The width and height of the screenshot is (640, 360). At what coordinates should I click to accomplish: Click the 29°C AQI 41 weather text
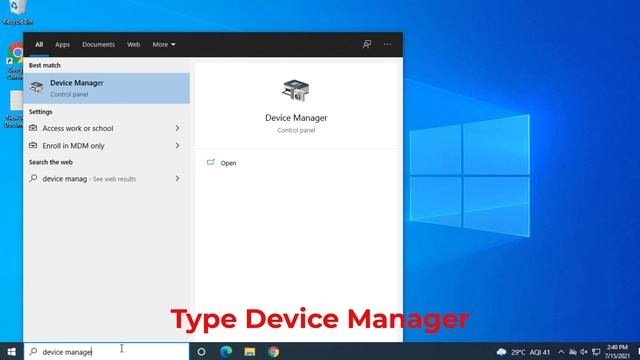coord(531,352)
